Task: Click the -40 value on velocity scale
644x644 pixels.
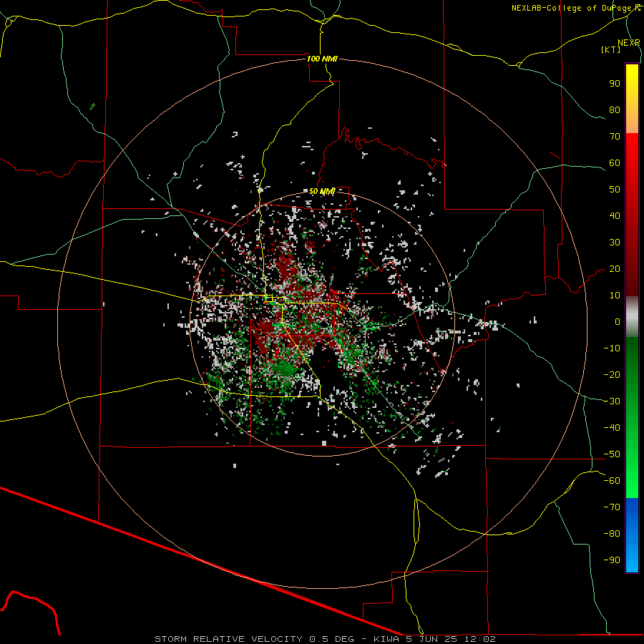Action: coord(612,428)
